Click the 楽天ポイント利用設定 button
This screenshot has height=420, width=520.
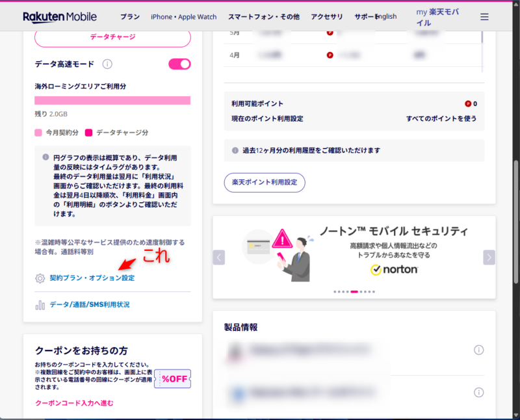[x=265, y=183]
